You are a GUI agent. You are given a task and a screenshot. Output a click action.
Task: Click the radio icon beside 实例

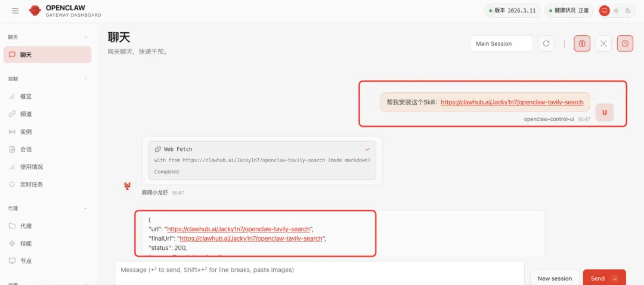pos(12,132)
